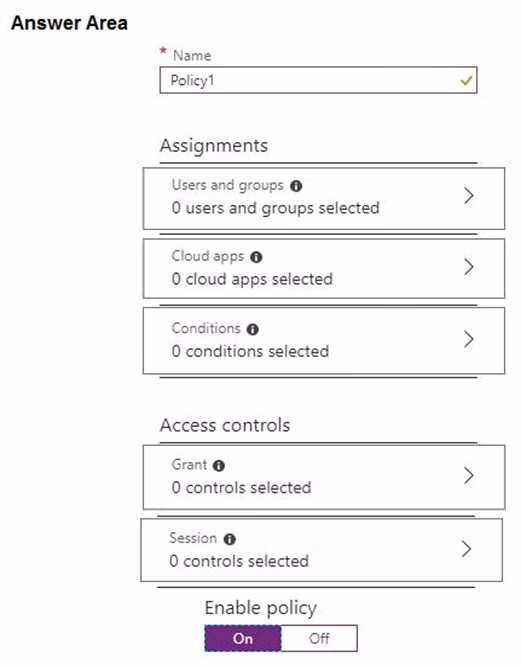Open Grant 0 controls selected
The width and height of the screenshot is (521, 665).
pyautogui.click(x=324, y=477)
